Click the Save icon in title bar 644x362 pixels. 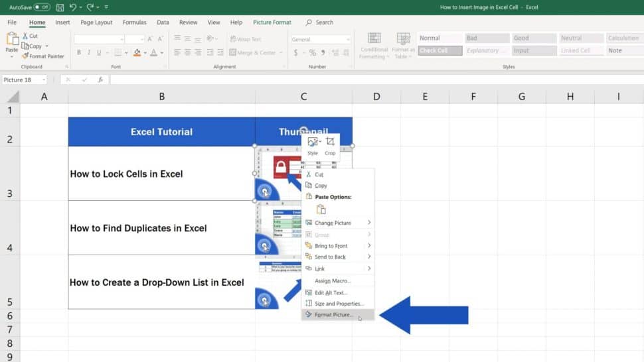coord(60,7)
